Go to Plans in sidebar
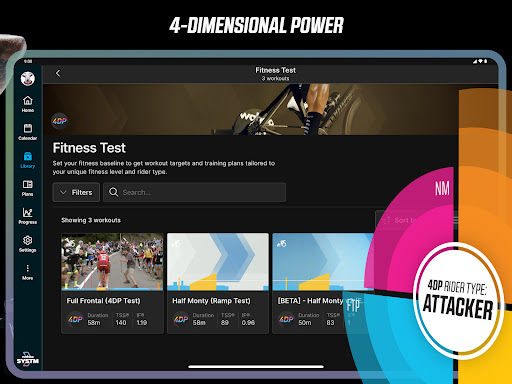 coord(28,188)
